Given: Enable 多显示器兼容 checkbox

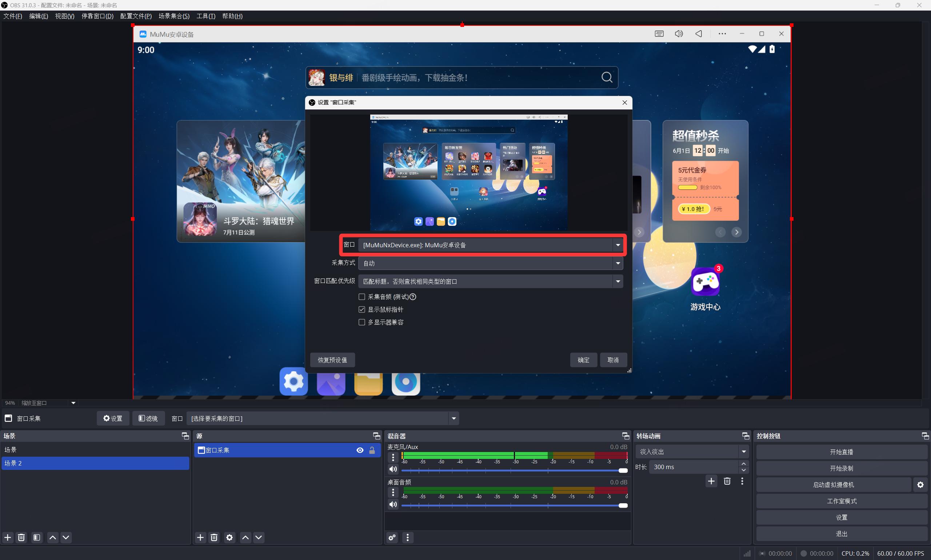Looking at the screenshot, I should point(361,322).
